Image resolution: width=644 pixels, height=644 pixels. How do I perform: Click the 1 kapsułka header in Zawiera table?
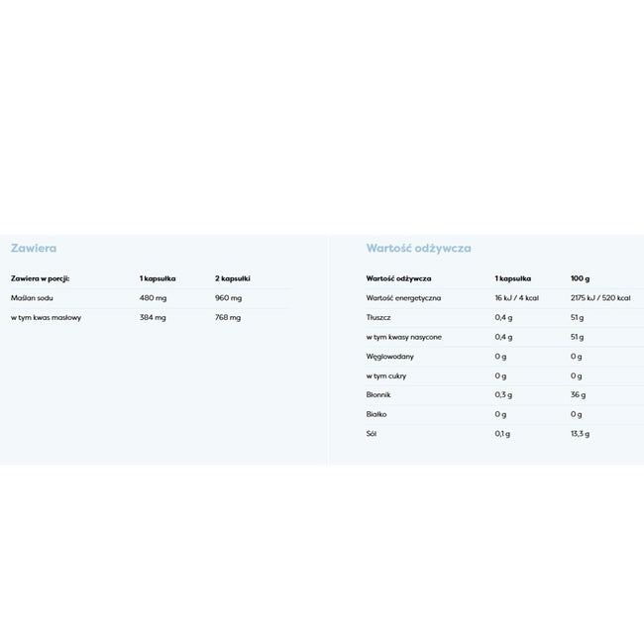(x=158, y=278)
